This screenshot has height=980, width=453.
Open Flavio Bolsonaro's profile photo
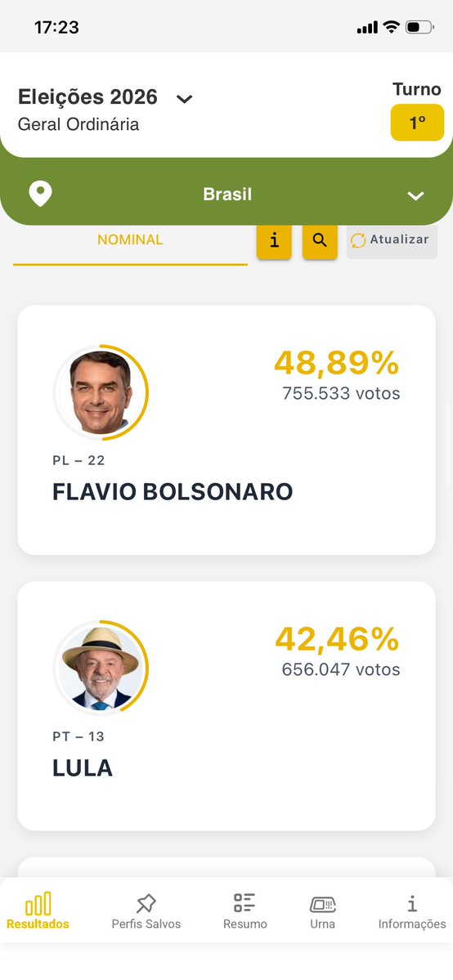(x=100, y=392)
